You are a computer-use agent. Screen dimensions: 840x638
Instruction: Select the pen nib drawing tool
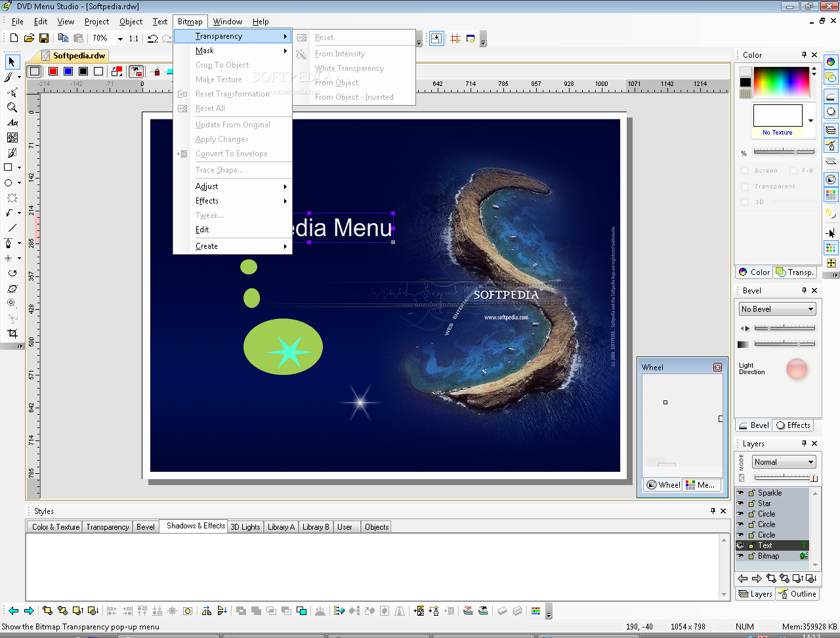click(x=9, y=243)
